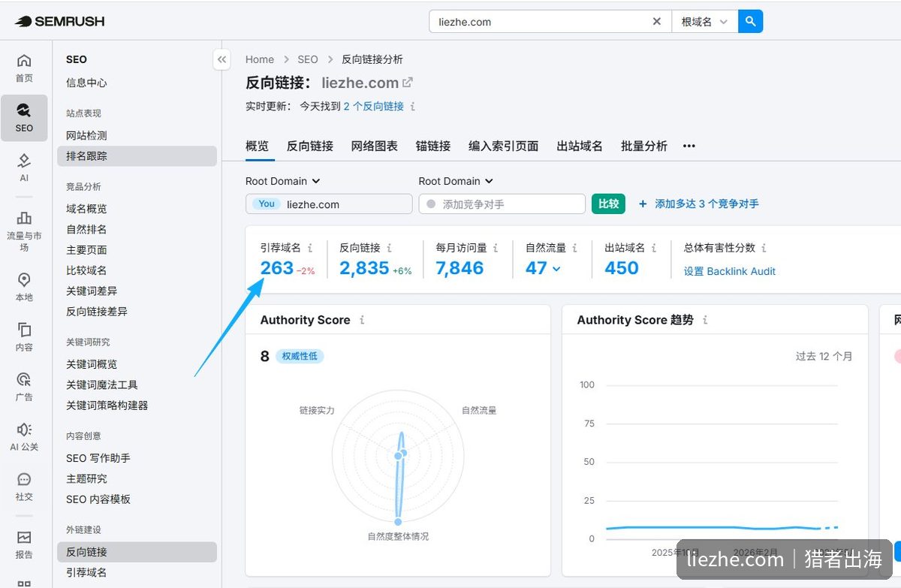
Task: Switch to the 概览 tab
Action: coord(257,146)
